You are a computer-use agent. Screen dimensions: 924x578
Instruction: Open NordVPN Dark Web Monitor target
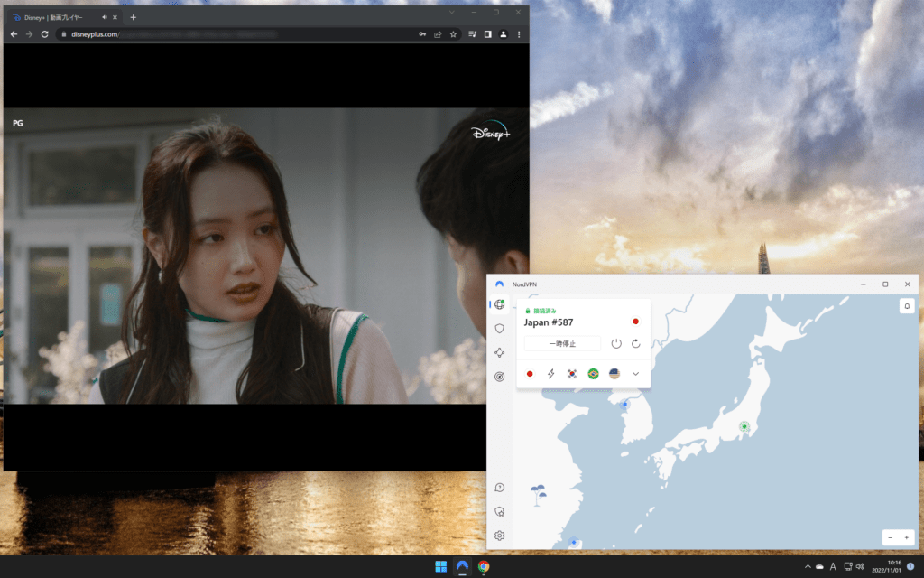tap(500, 377)
